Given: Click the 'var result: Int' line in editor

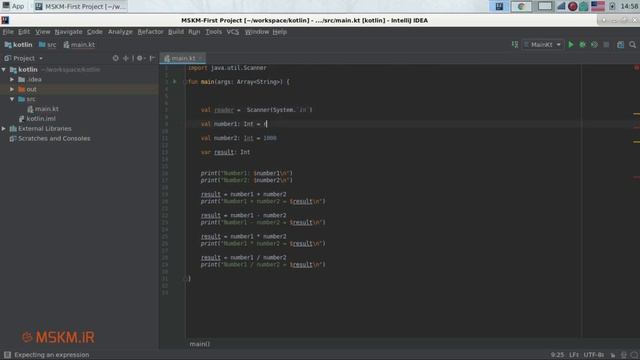Looking at the screenshot, I should (x=225, y=152).
